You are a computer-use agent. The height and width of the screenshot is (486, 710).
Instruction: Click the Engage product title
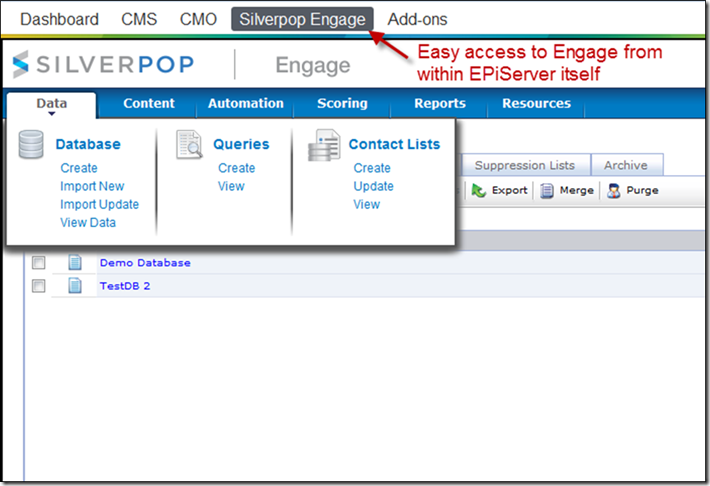click(x=313, y=66)
